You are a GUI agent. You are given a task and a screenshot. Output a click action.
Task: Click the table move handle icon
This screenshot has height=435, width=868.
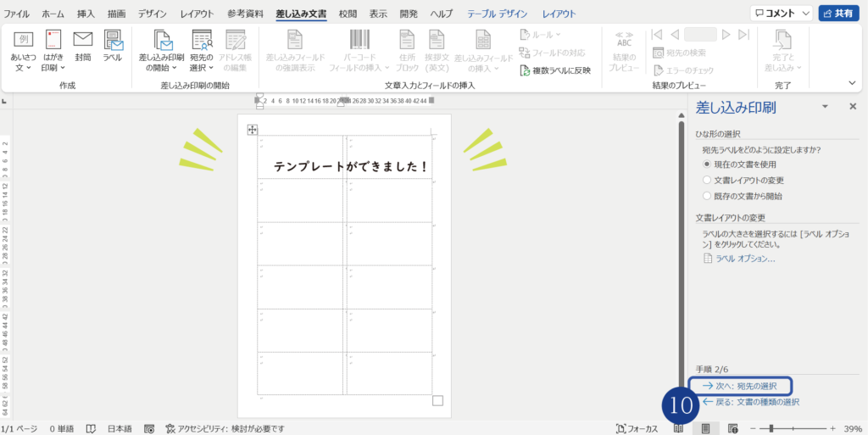click(x=252, y=130)
